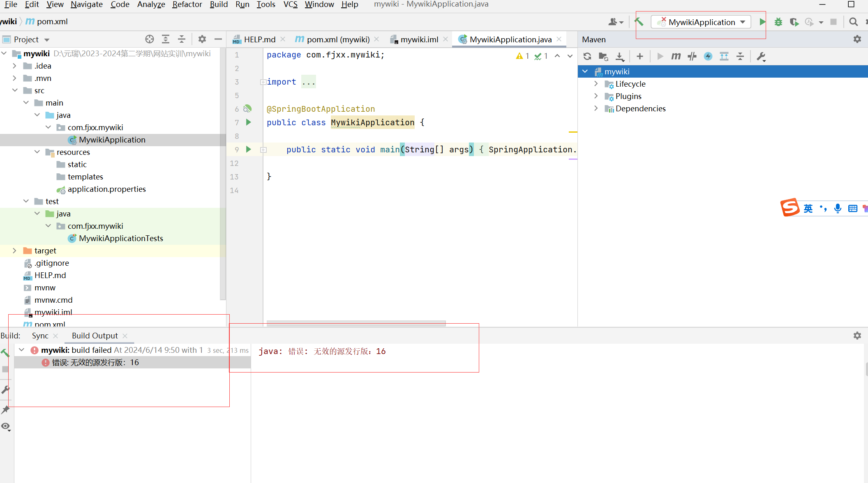Expand the .idea folder
This screenshot has width=868, height=483.
(x=14, y=66)
